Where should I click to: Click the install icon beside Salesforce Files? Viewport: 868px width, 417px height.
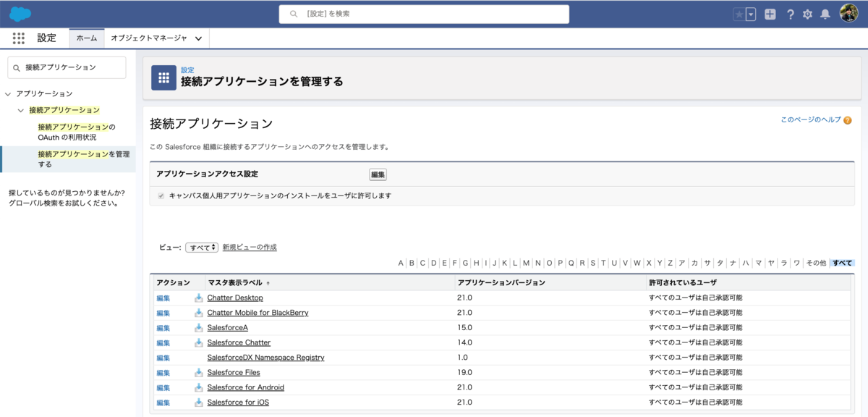coord(199,372)
